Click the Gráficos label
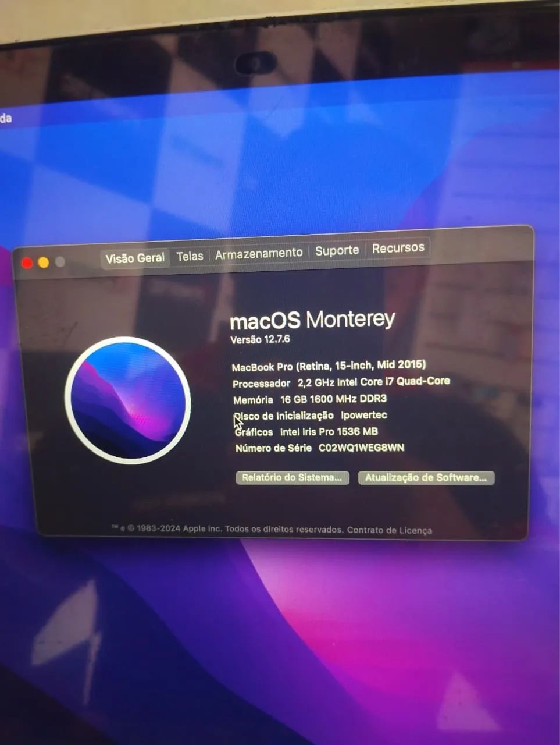The width and height of the screenshot is (560, 745). pyautogui.click(x=254, y=432)
